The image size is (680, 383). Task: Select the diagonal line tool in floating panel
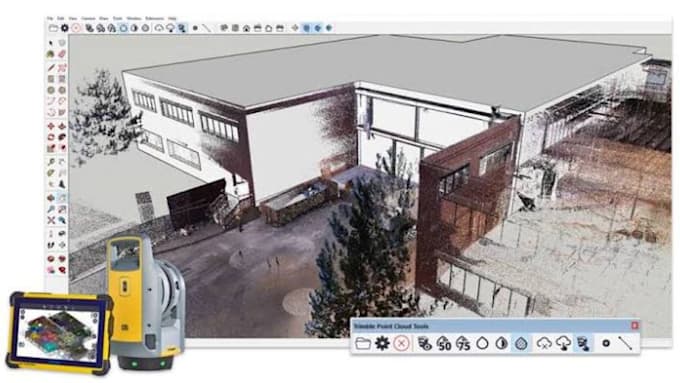(625, 343)
